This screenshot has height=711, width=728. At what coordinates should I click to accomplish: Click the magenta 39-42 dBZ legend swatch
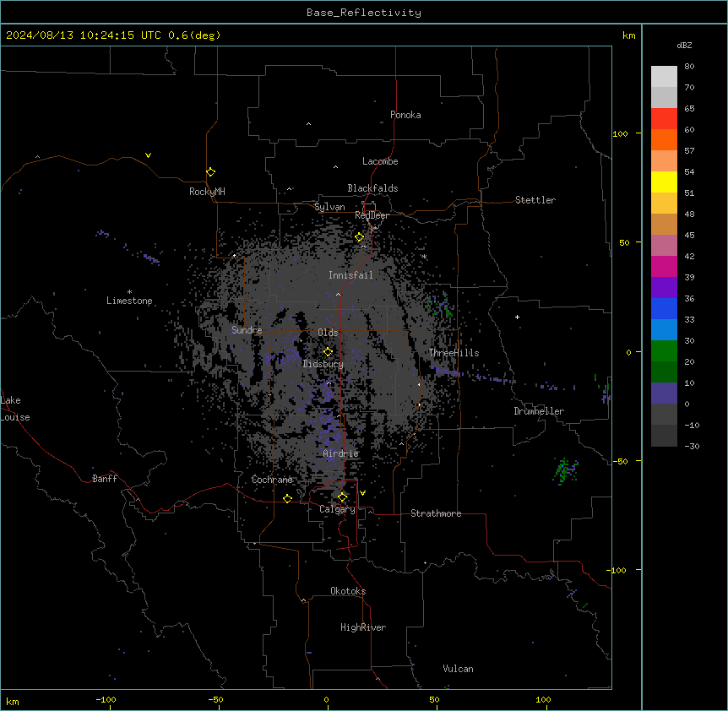click(x=664, y=266)
